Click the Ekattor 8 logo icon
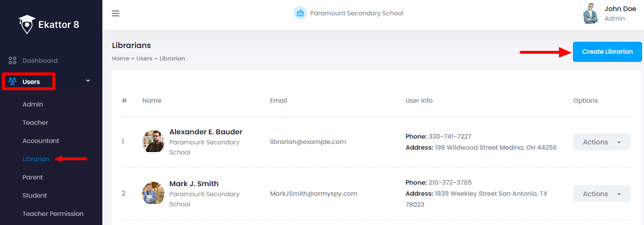This screenshot has height=225, width=644. point(27,24)
